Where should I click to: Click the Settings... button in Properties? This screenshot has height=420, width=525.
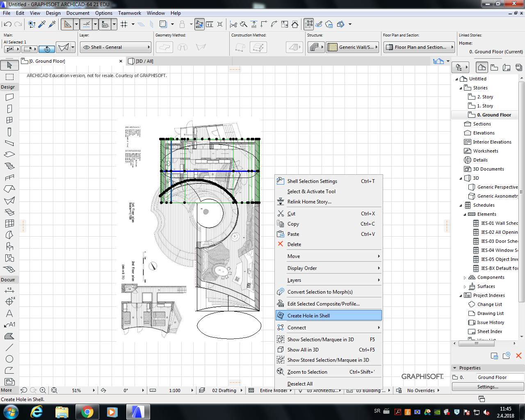coord(488,386)
